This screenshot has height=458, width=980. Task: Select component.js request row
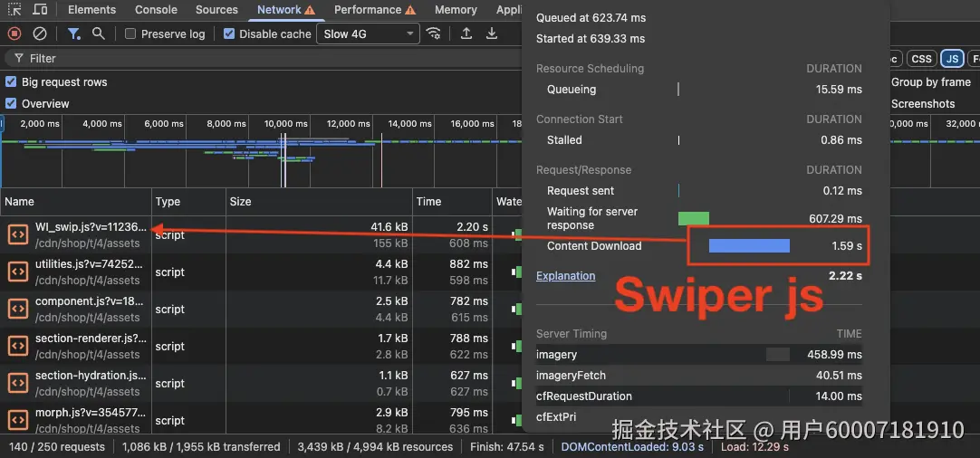click(x=261, y=309)
